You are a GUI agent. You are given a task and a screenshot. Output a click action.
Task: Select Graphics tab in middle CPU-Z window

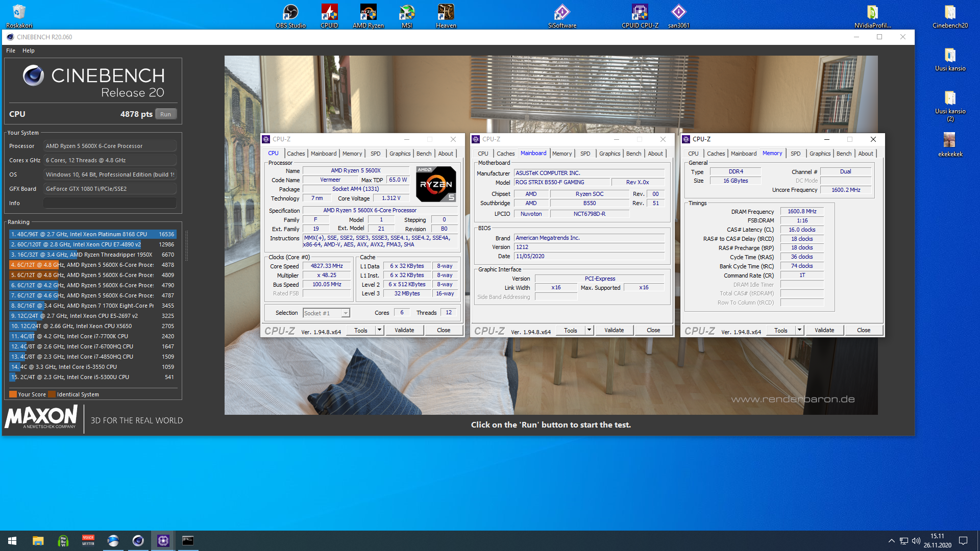coord(609,154)
